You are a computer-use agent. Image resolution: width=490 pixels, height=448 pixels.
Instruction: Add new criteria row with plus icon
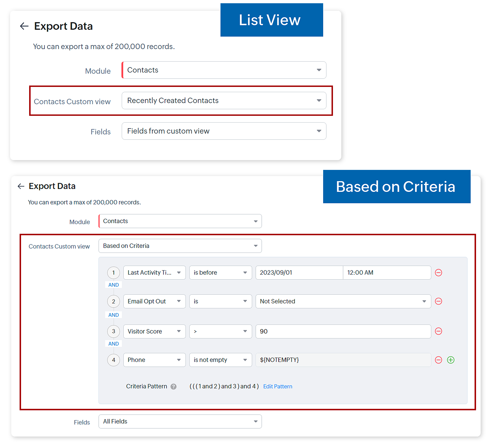(x=451, y=360)
